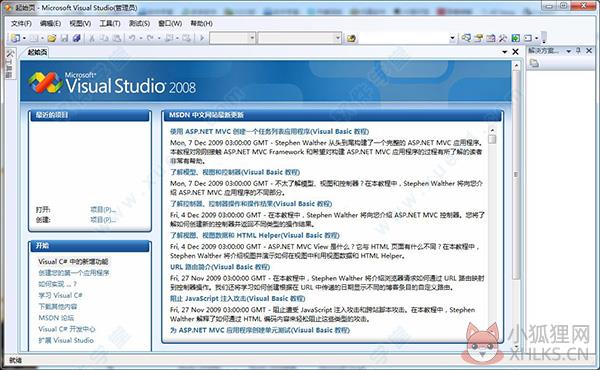The image size is (600, 370).
Task: Close the solution explorer panel
Action: tap(589, 51)
